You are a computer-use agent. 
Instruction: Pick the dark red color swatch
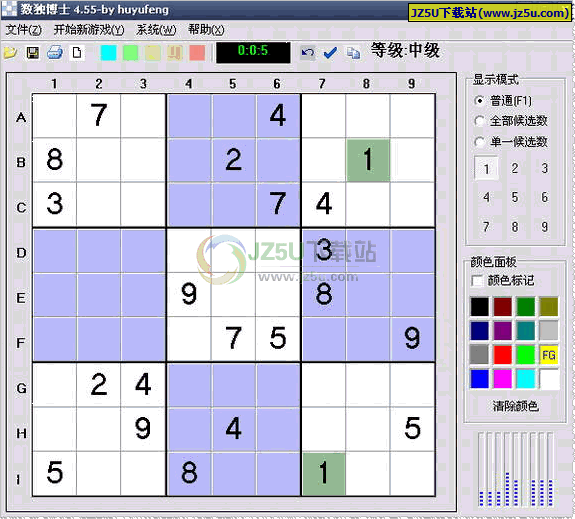pos(502,307)
